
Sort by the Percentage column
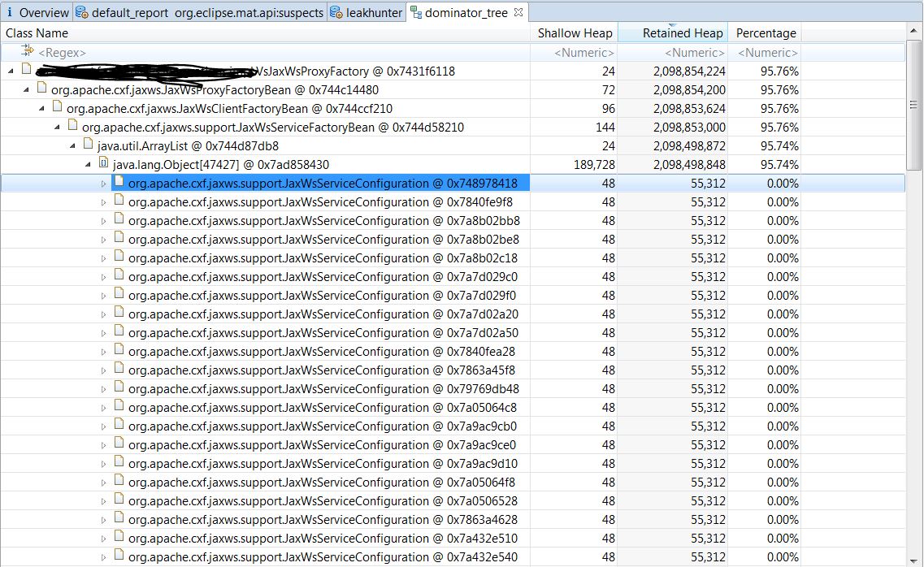pyautogui.click(x=764, y=32)
